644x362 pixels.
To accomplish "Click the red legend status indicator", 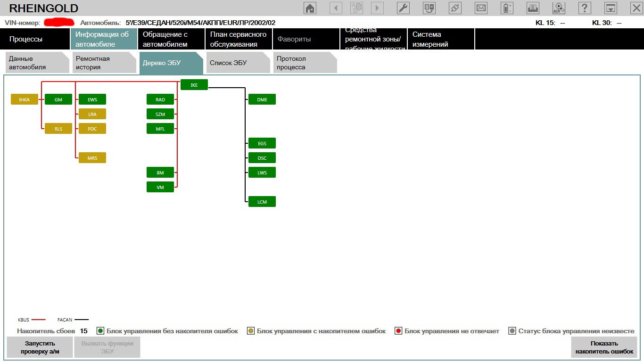I will coord(398,331).
